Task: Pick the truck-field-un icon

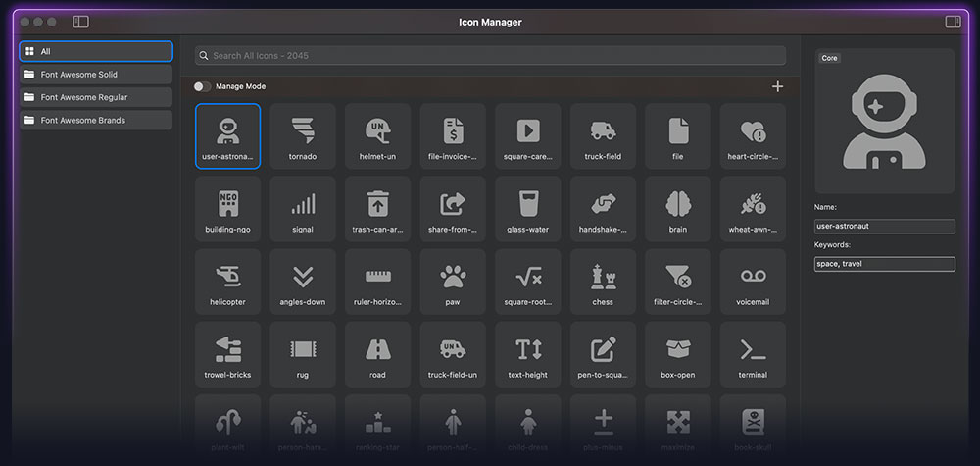Action: [453, 355]
